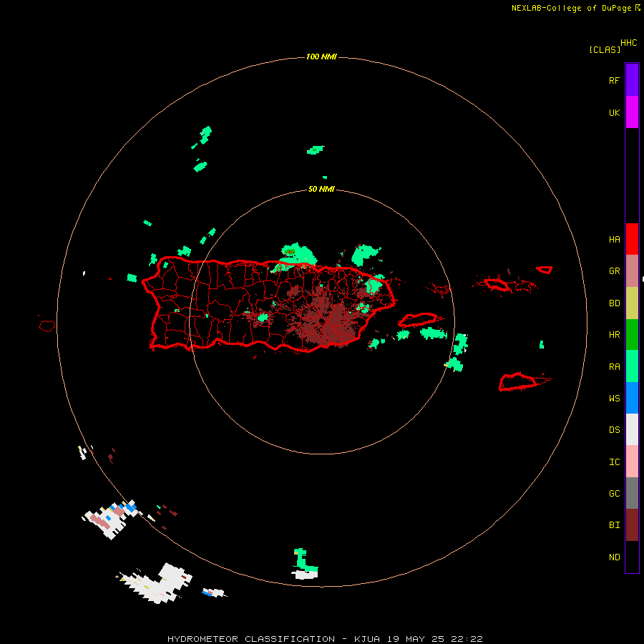
Task: Click the 50 NMI range ring label
Action: coord(321,189)
